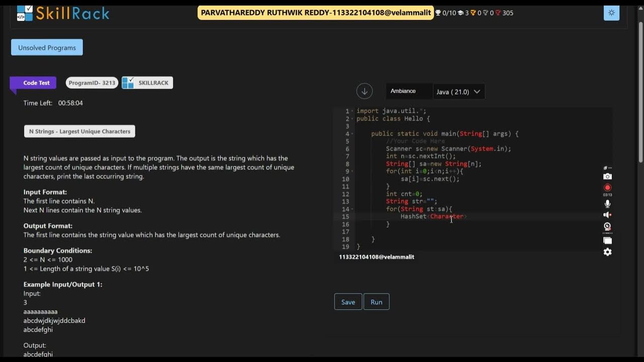Click the small checkmark icon in SKILLRACK badge
644x362 pixels.
tap(128, 82)
